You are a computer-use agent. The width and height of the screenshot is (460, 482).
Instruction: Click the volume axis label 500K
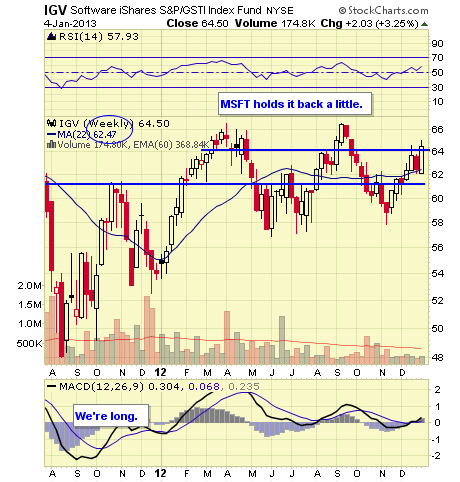29,343
